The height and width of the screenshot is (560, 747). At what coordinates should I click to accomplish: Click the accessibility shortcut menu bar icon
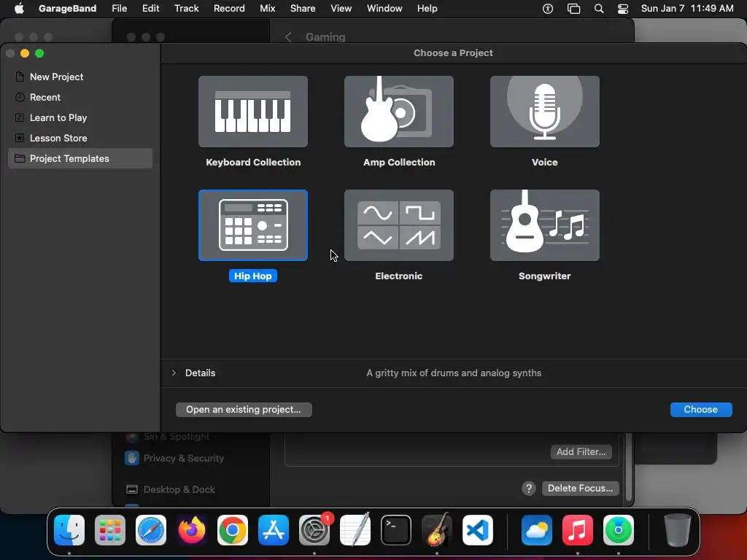548,9
